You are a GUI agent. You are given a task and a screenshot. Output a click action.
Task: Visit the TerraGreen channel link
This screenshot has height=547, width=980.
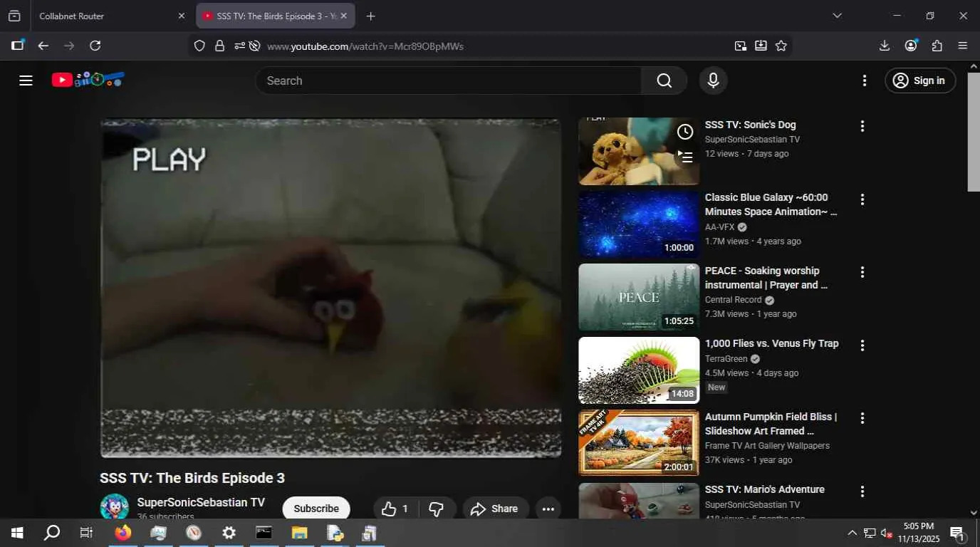coord(725,359)
